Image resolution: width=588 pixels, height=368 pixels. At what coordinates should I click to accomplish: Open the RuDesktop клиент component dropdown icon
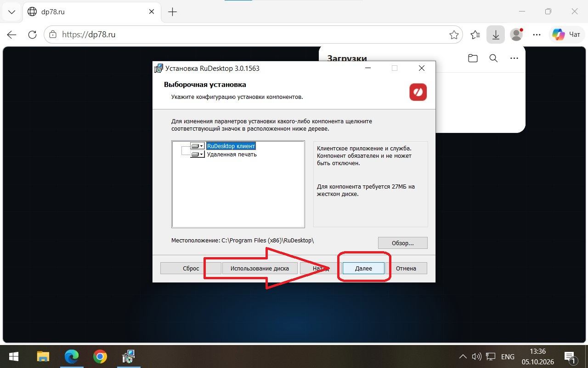(197, 146)
